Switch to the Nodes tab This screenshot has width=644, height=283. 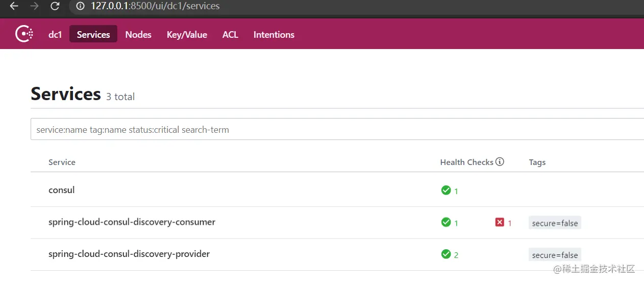(x=138, y=34)
